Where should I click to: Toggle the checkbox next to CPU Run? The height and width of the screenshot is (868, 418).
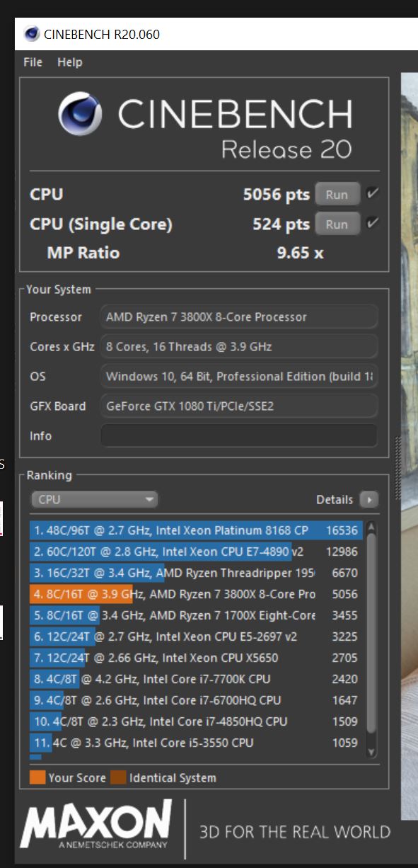pos(371,193)
